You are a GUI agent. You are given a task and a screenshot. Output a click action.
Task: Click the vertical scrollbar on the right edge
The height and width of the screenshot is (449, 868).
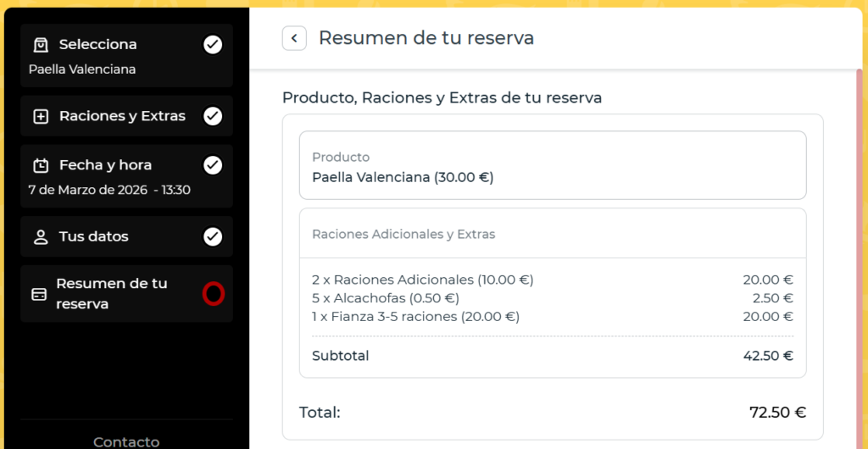(x=861, y=254)
